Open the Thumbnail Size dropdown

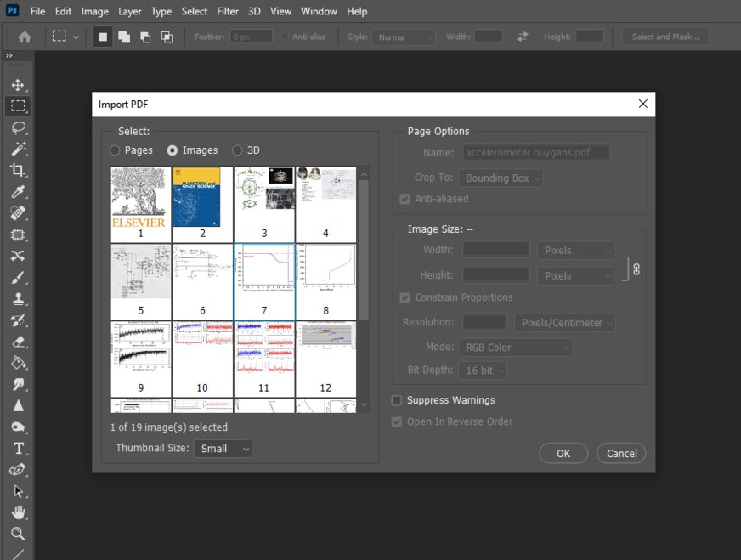coord(223,449)
